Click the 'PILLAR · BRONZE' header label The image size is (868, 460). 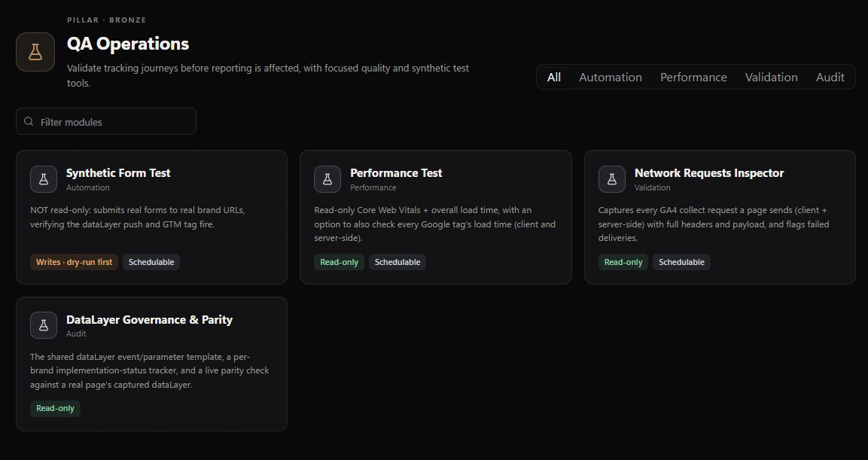click(107, 20)
